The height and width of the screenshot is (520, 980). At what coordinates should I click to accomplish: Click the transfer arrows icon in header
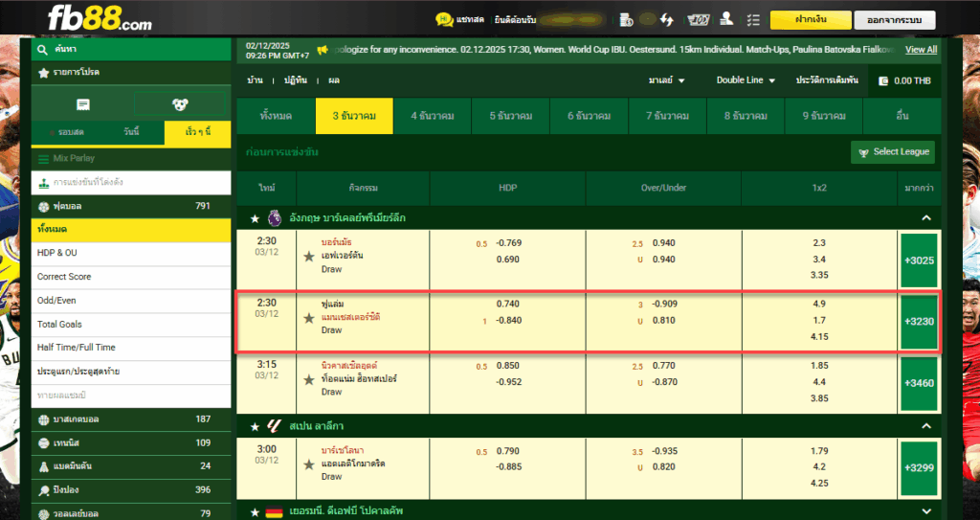tap(667, 20)
